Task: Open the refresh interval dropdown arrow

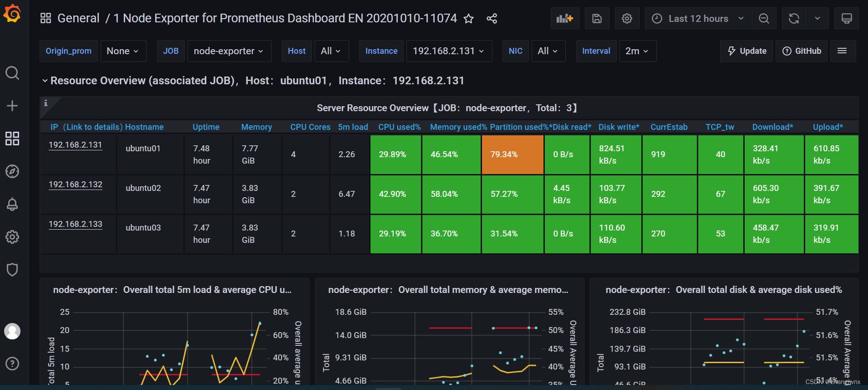Action: [x=817, y=19]
